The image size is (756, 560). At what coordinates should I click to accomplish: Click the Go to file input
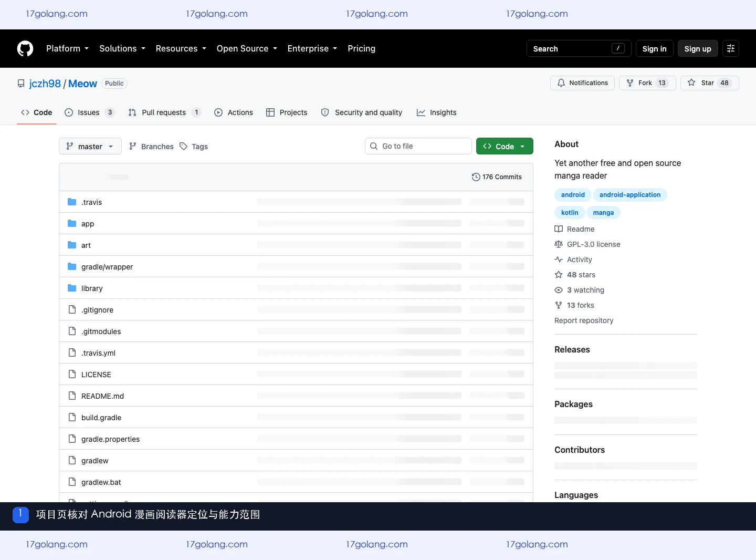(x=418, y=146)
